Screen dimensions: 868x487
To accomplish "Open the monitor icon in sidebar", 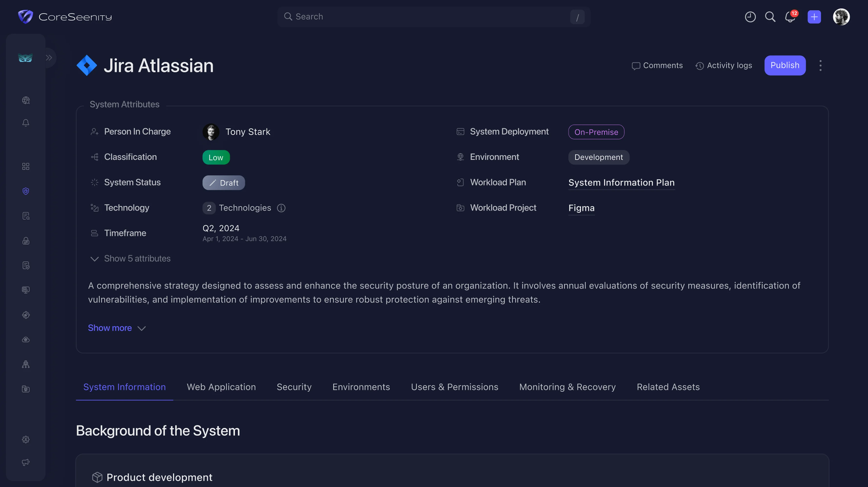I will pyautogui.click(x=26, y=290).
